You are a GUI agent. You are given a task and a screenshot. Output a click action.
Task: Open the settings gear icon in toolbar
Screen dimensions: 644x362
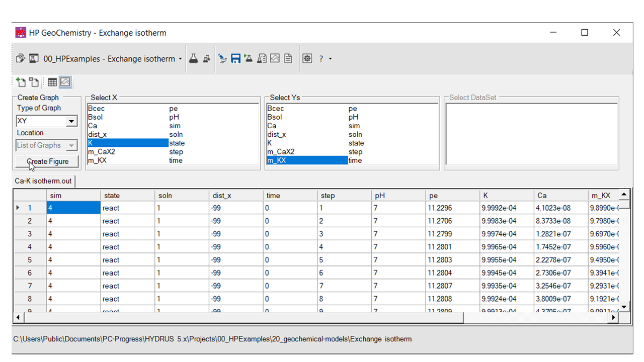pos(307,59)
